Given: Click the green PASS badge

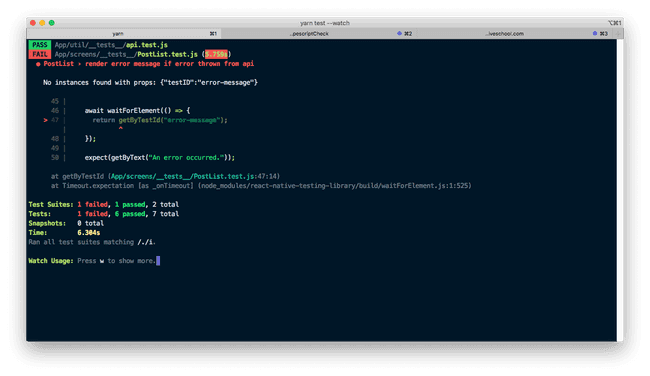Looking at the screenshot, I should [x=40, y=45].
